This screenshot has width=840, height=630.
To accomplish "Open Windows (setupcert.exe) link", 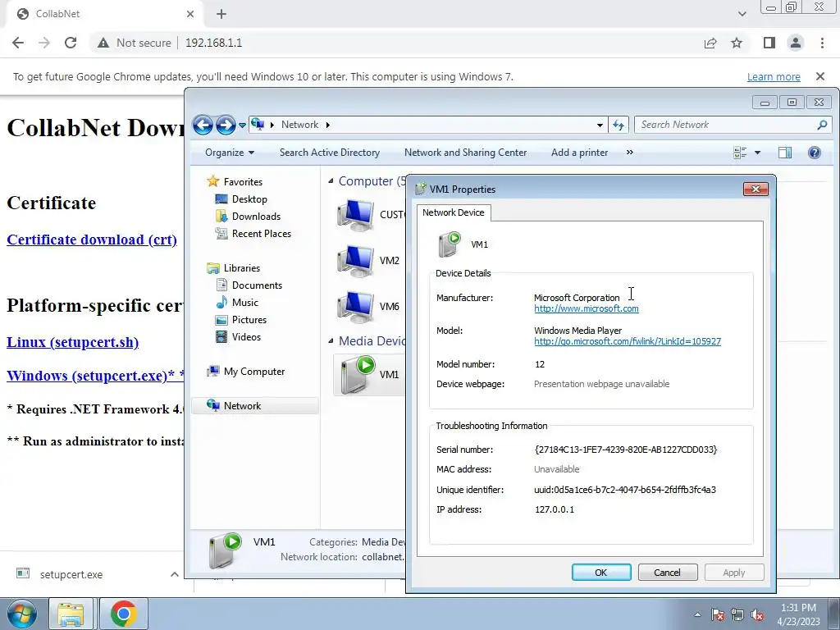I will click(x=94, y=376).
